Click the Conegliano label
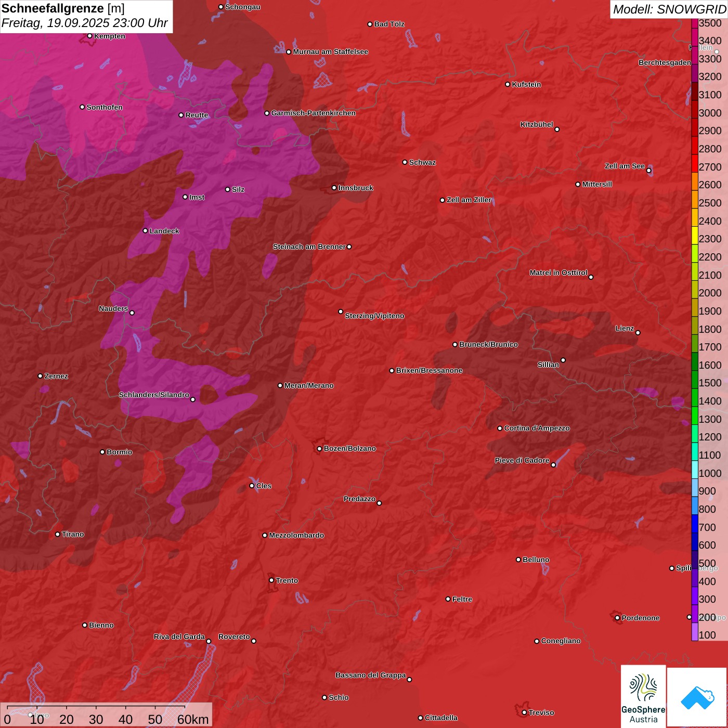Image resolution: width=728 pixels, height=728 pixels. pyautogui.click(x=561, y=641)
